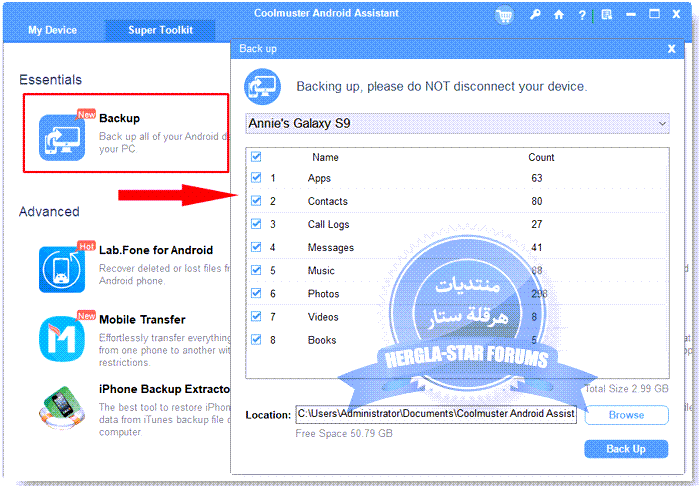Open the shopping cart icon in title bar
The image size is (700, 486).
(504, 16)
